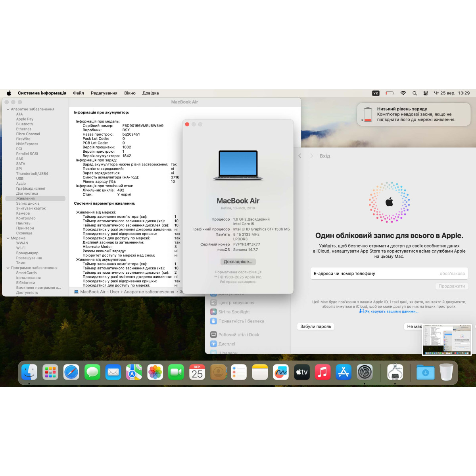
Task: Select Живлення in hardware sidebar
Action: point(35,198)
